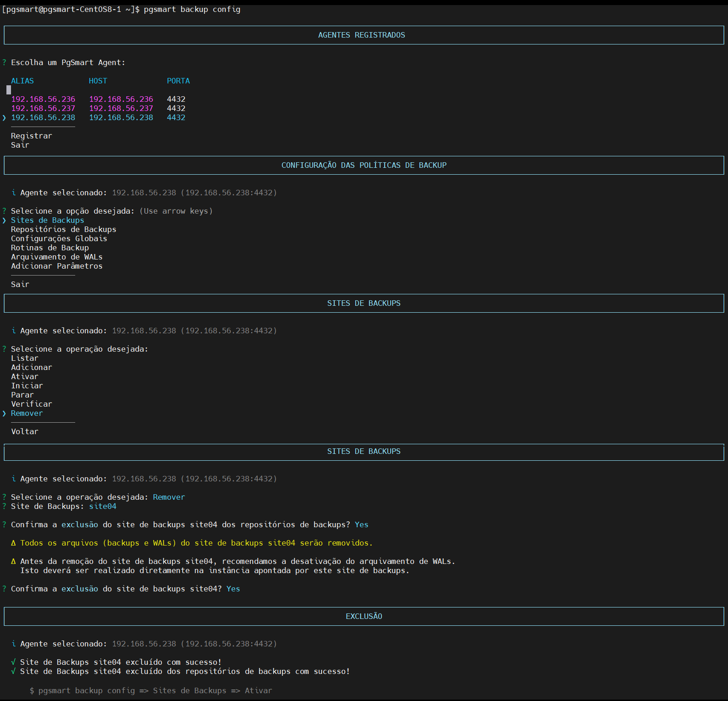This screenshot has height=701, width=728.
Task: Choose the Registrar option
Action: point(32,136)
